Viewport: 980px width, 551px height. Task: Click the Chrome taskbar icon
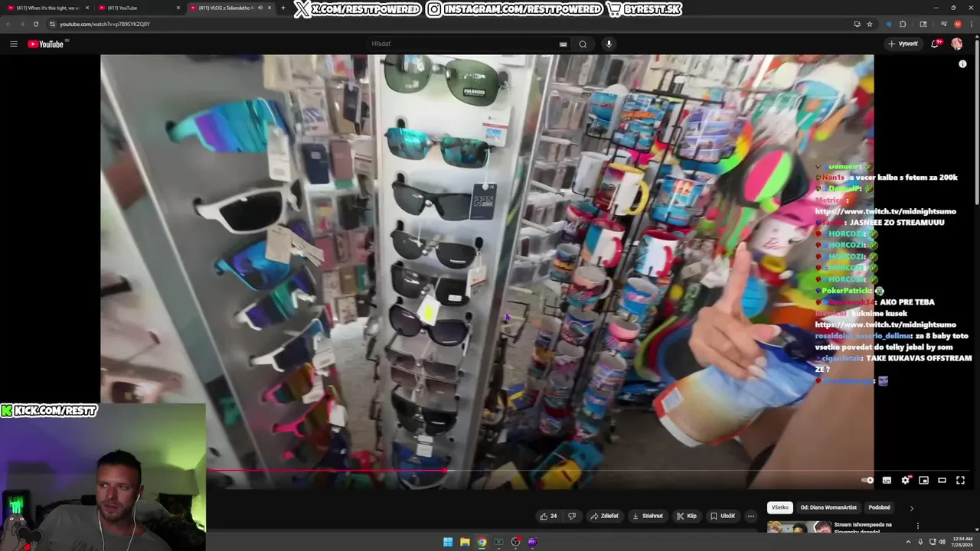point(482,542)
